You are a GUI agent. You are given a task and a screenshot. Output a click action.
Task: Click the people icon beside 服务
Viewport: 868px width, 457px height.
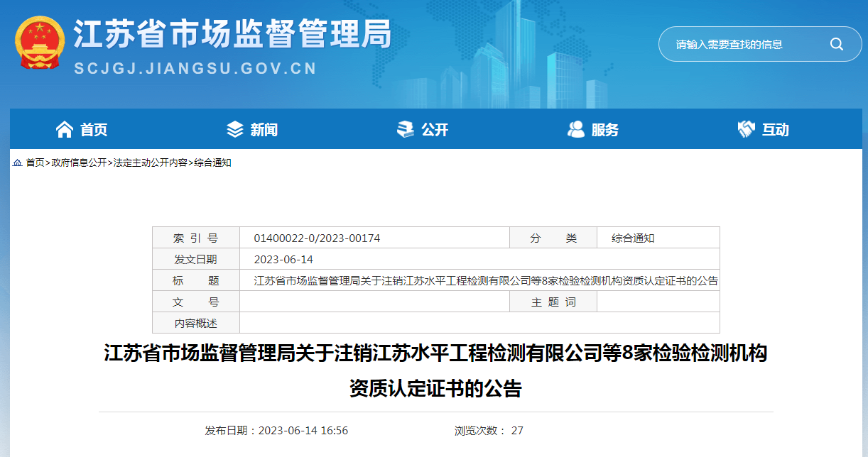(x=575, y=129)
